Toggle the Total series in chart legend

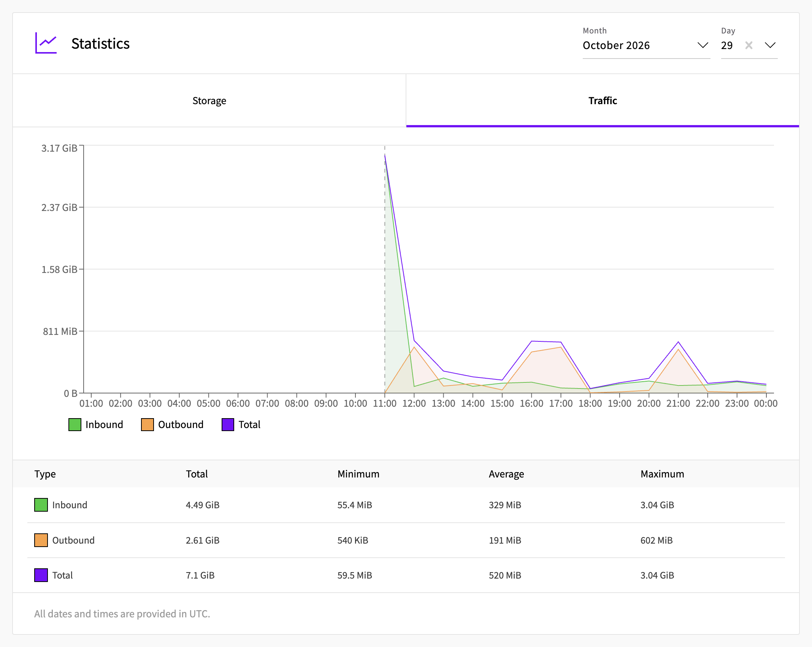coord(241,425)
